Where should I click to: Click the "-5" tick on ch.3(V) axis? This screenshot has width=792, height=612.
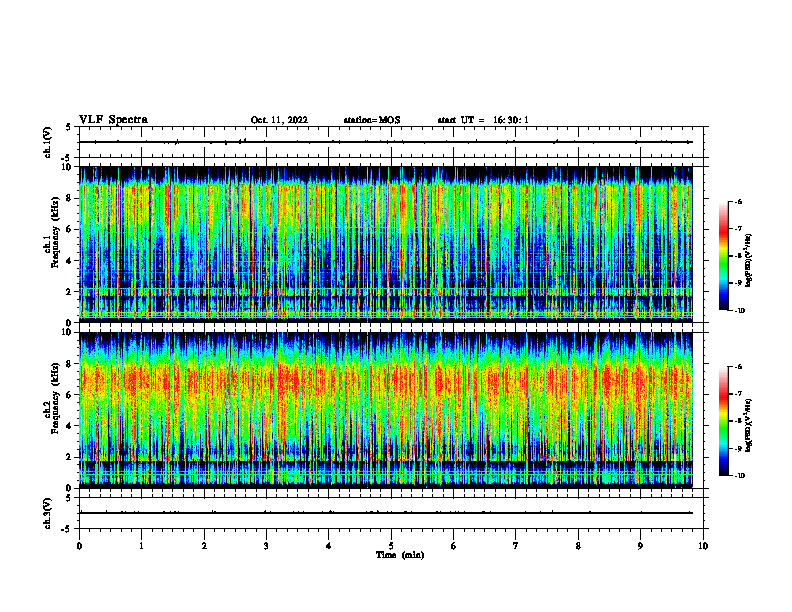click(x=68, y=529)
